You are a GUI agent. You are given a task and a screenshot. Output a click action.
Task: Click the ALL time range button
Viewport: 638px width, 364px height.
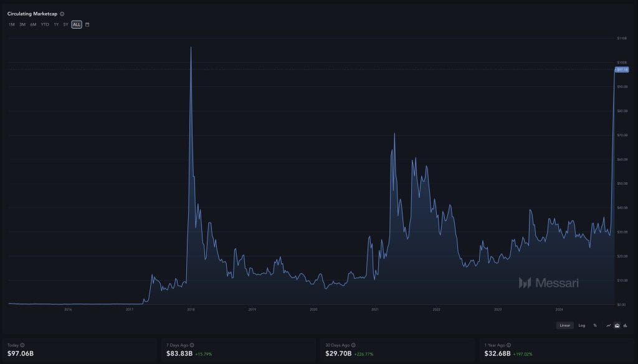(x=77, y=24)
